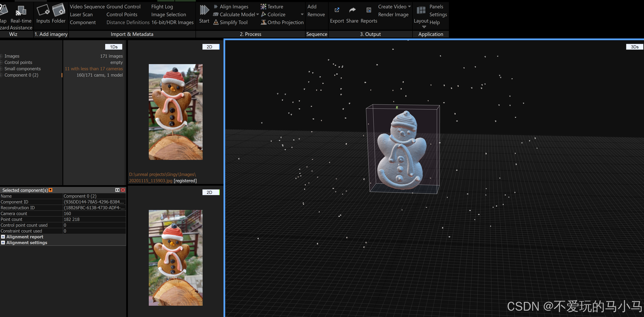
Task: Click the upper gingerbread snowman photo
Action: pyautogui.click(x=175, y=112)
